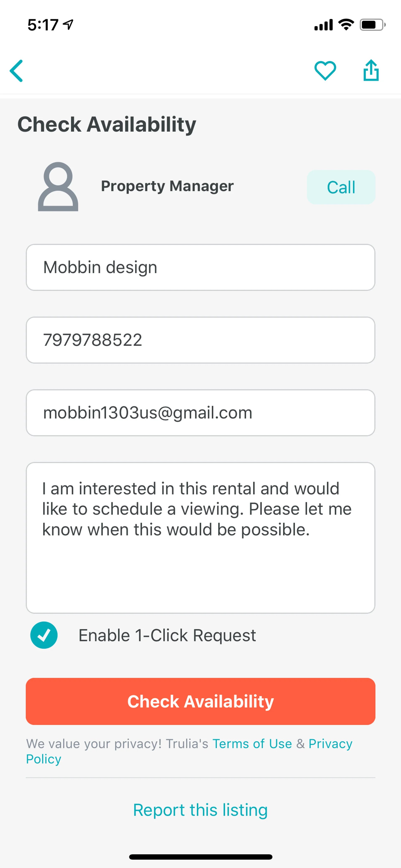Screen dimensions: 401x868
Task: Tap the Property Manager avatar icon
Action: click(58, 187)
